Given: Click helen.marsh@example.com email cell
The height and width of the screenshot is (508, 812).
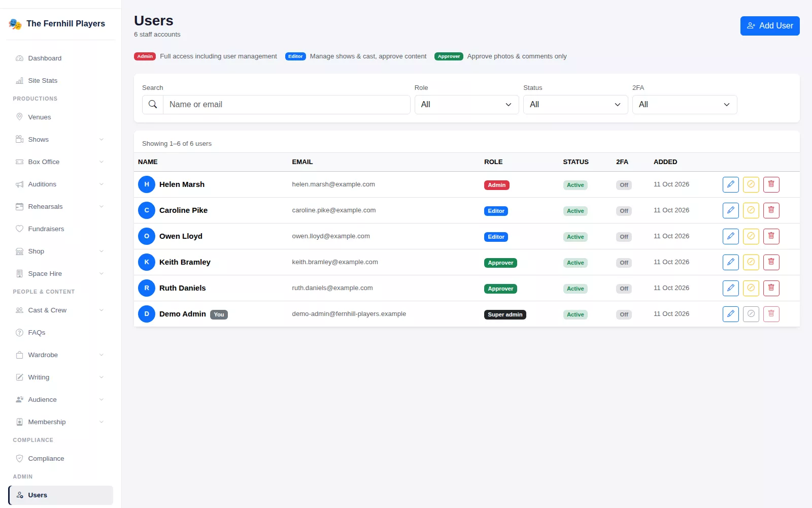Looking at the screenshot, I should tap(333, 184).
